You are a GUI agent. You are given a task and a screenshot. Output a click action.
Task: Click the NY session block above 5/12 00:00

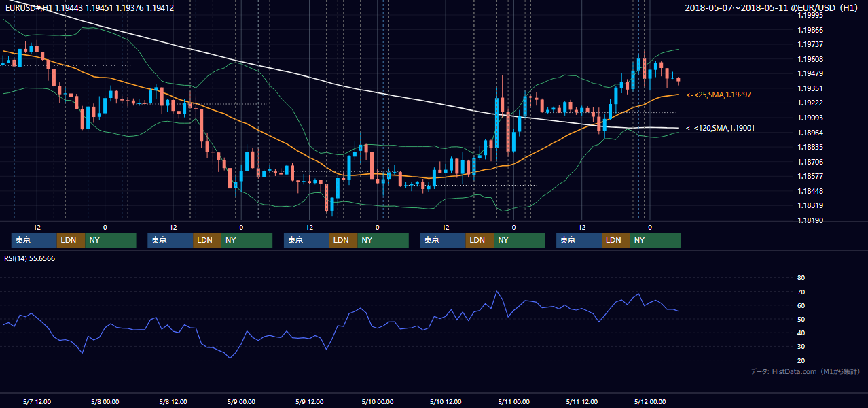655,240
